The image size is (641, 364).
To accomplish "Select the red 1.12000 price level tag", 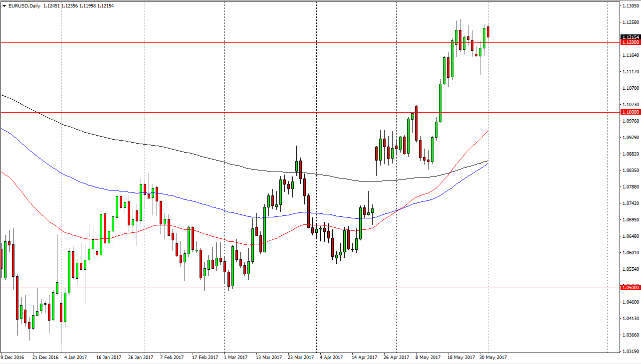I will [x=629, y=42].
